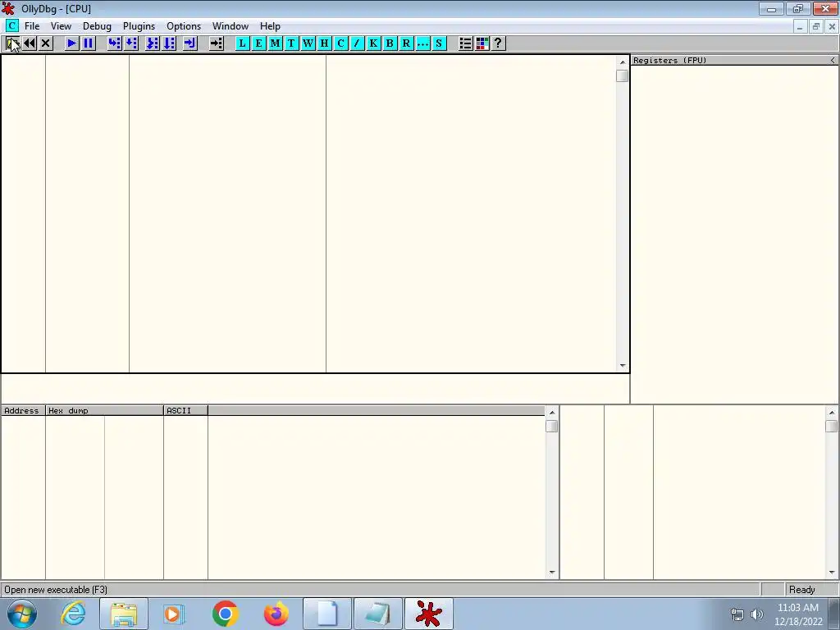The width and height of the screenshot is (840, 630).
Task: Open new executable via toolbar icon
Action: 13,43
